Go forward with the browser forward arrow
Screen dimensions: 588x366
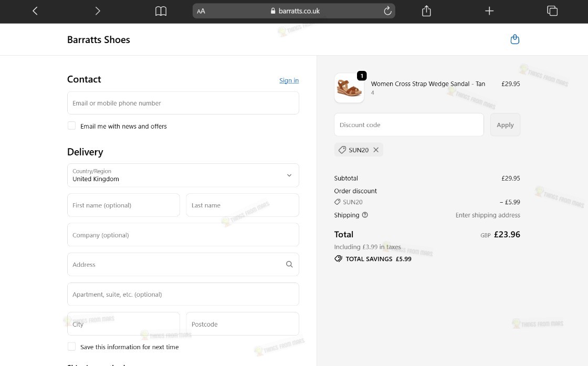[98, 11]
